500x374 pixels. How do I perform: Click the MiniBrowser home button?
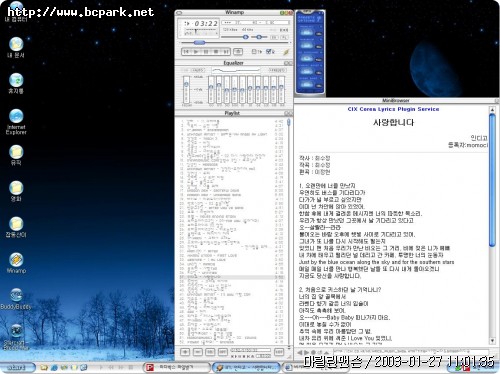tap(326, 352)
